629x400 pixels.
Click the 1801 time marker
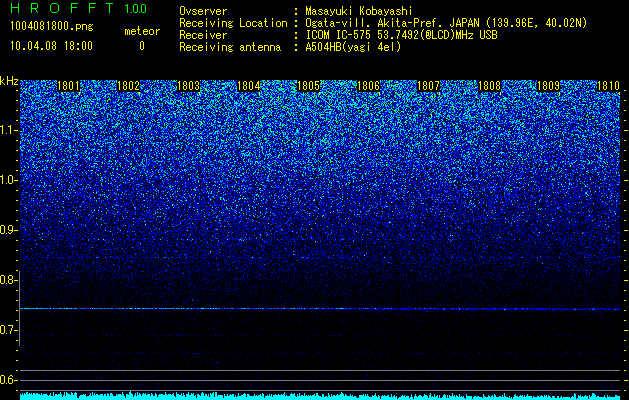[x=69, y=86]
